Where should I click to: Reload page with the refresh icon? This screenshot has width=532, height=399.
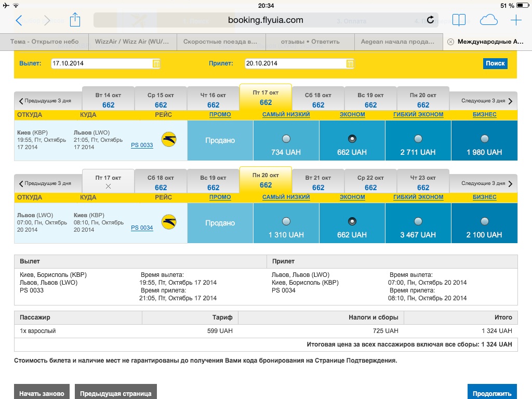coord(430,20)
